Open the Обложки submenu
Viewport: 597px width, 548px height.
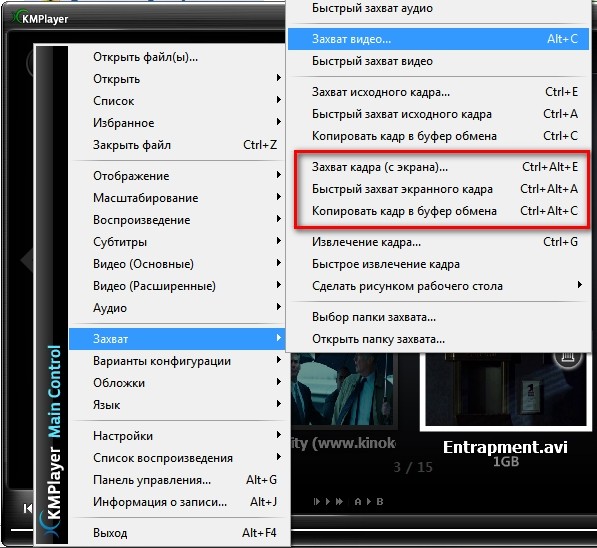[x=177, y=383]
